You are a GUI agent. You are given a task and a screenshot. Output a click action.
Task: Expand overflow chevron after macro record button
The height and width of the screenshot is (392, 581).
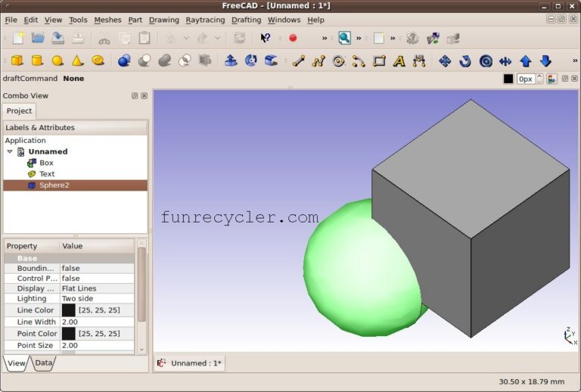point(325,38)
